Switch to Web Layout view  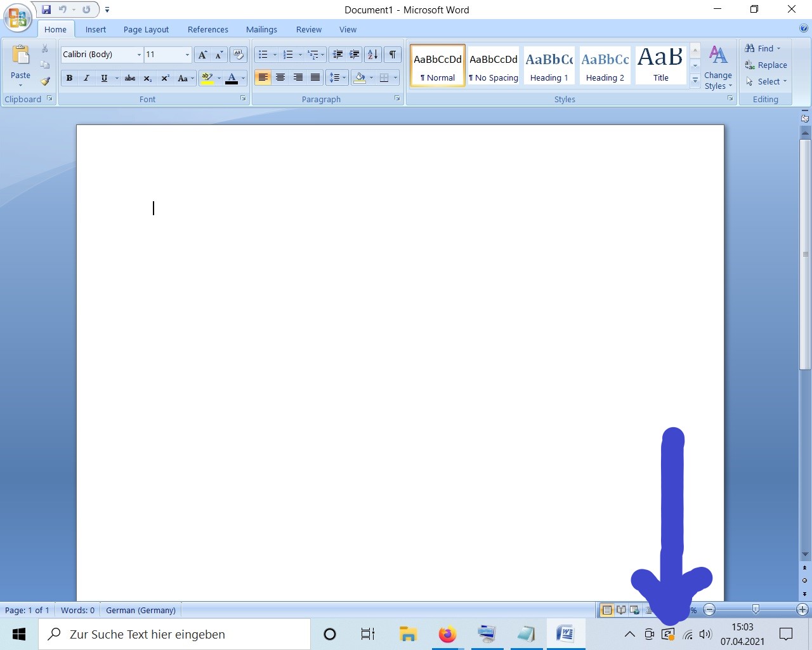pos(634,610)
